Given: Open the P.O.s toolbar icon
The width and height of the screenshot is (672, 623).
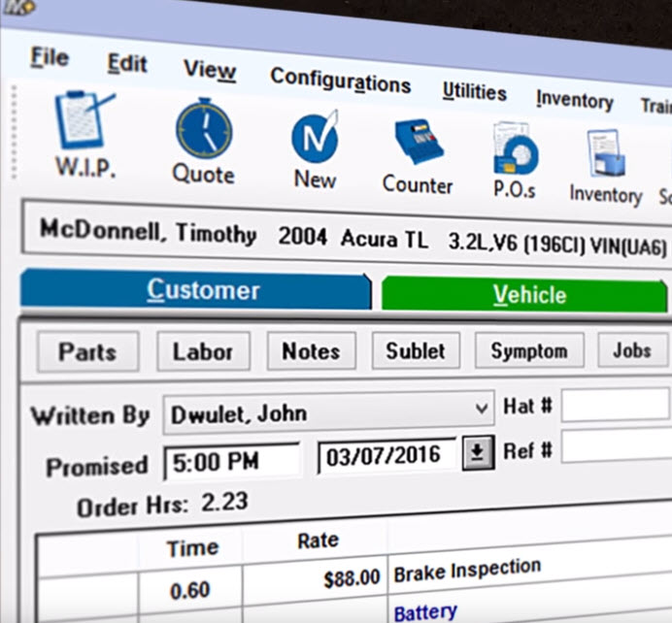Looking at the screenshot, I should click(515, 150).
